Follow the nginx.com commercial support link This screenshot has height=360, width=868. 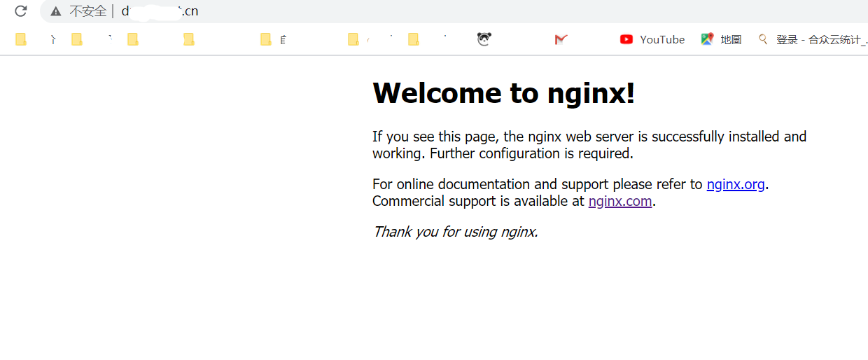click(x=620, y=201)
